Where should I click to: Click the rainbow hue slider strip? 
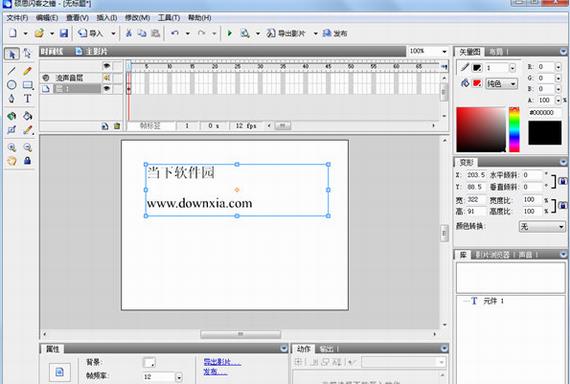[x=514, y=129]
